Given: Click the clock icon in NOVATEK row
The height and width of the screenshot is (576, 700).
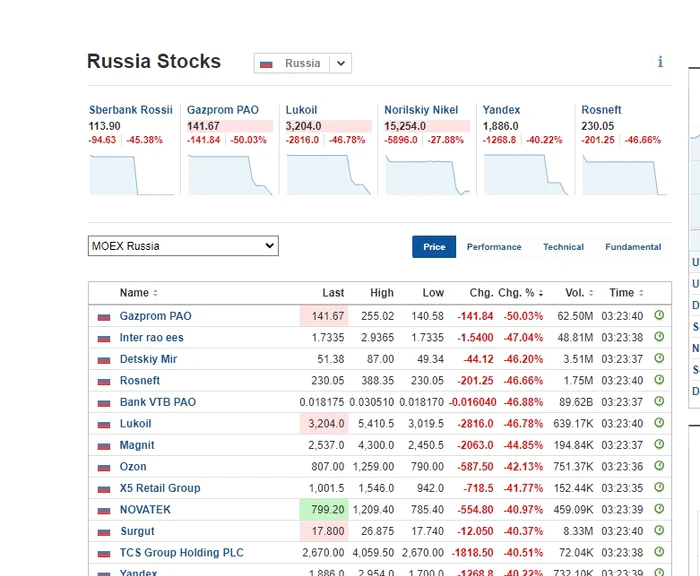Looking at the screenshot, I should tap(659, 510).
